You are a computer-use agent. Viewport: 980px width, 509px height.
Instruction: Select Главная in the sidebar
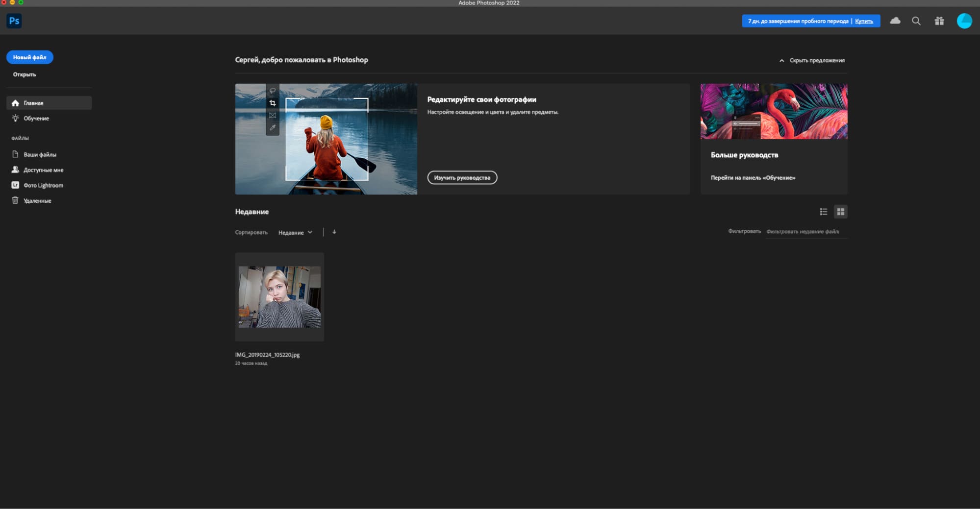[x=33, y=103]
